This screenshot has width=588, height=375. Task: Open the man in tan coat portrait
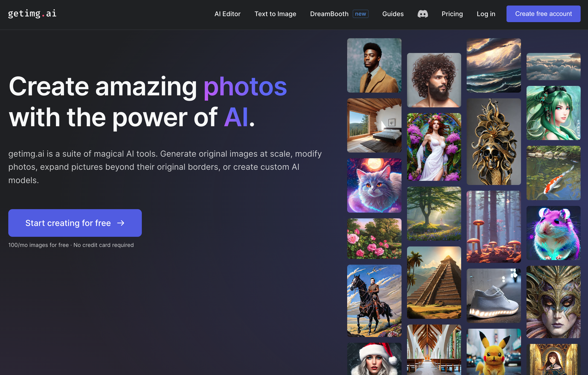click(x=374, y=65)
